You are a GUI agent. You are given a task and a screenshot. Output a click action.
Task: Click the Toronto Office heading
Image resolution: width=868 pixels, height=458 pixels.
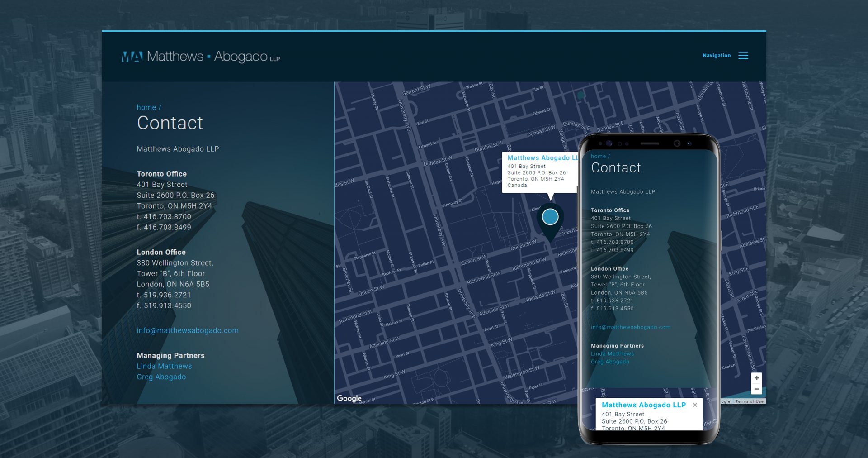[161, 174]
